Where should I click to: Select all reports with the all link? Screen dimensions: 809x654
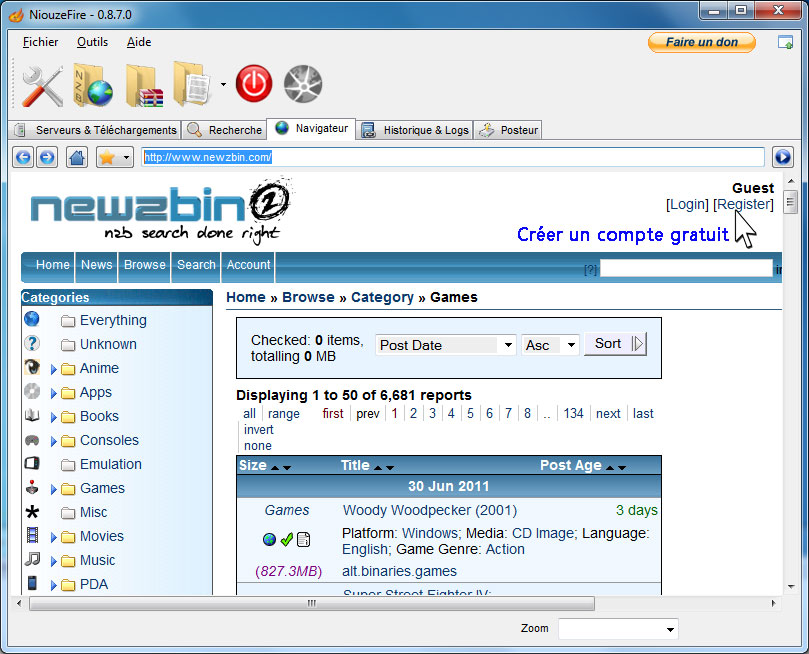click(x=249, y=414)
